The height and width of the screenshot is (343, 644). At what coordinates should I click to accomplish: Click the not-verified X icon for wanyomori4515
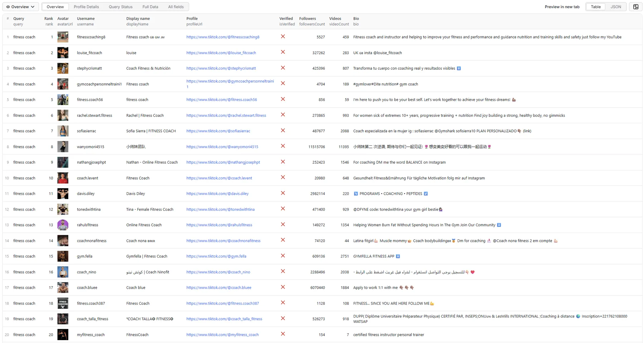tap(283, 146)
